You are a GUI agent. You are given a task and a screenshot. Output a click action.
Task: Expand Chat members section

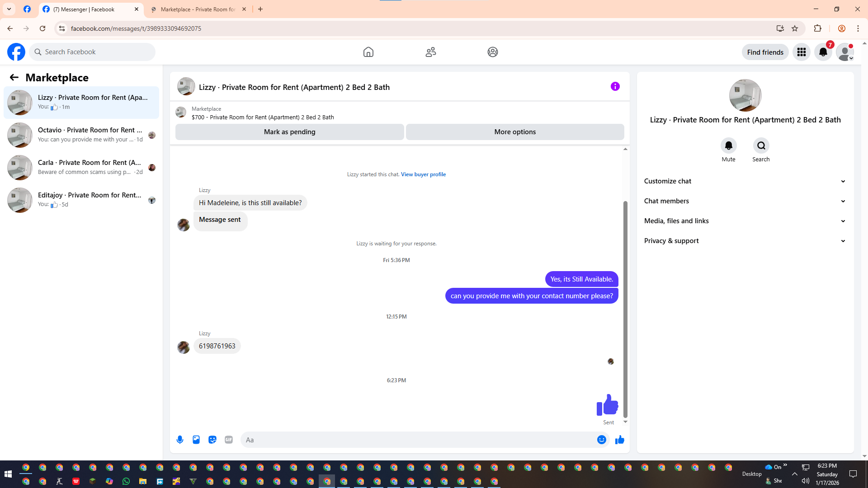tap(745, 201)
